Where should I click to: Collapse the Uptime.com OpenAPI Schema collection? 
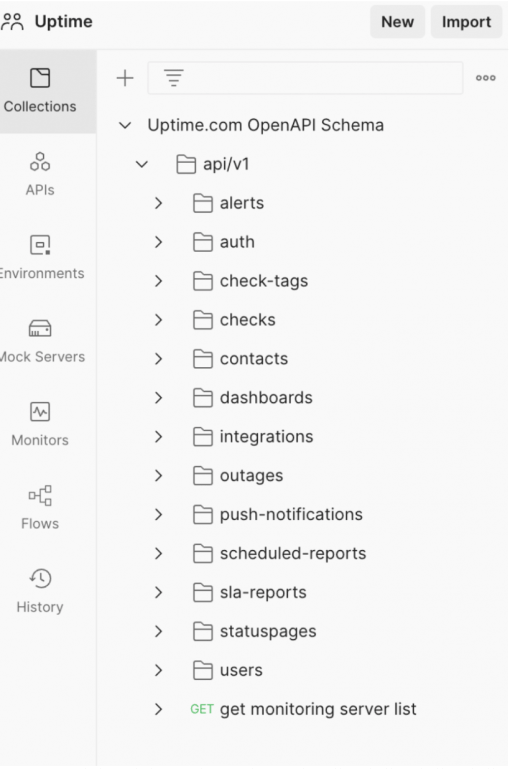point(125,126)
